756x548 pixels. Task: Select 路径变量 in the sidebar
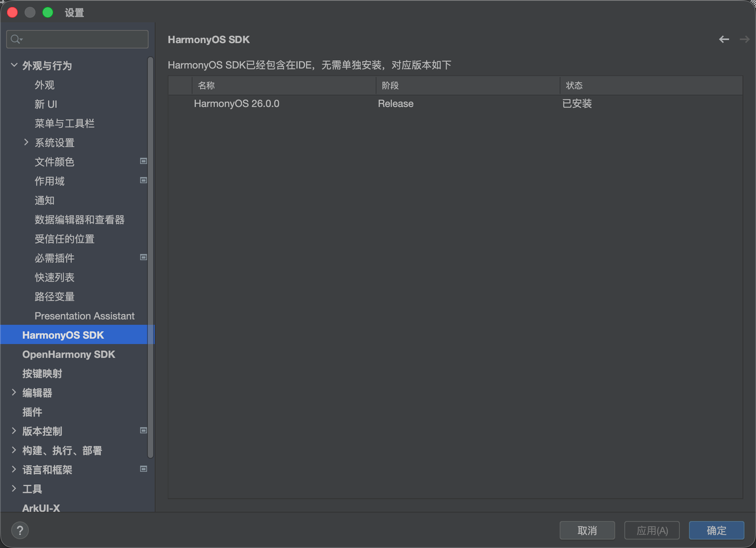pyautogui.click(x=54, y=296)
